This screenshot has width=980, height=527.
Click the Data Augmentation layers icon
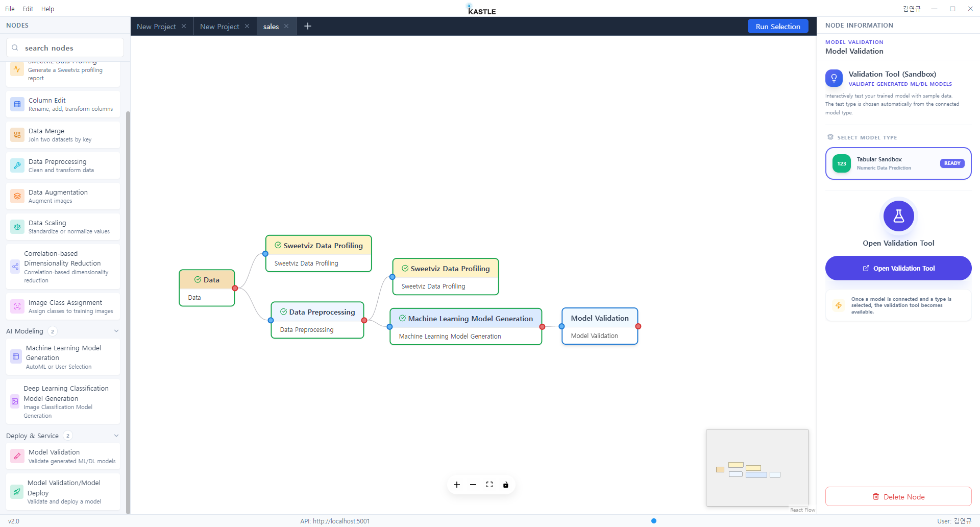pyautogui.click(x=17, y=196)
